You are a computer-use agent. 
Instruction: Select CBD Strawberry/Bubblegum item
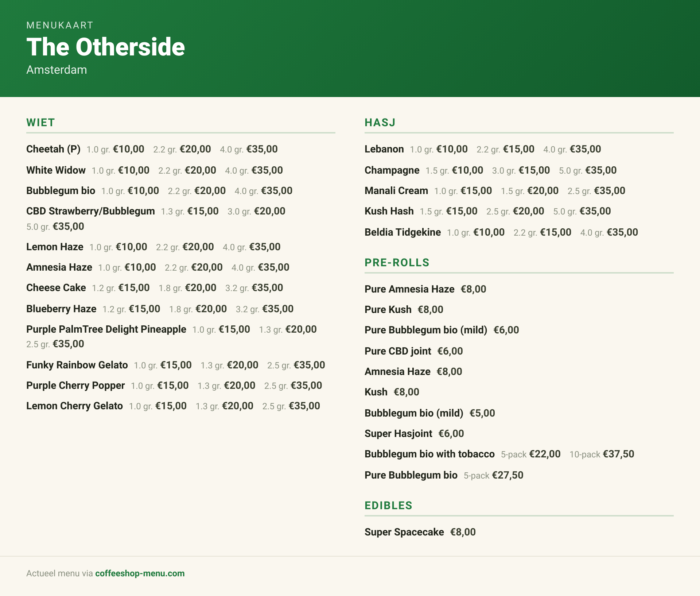pyautogui.click(x=90, y=211)
